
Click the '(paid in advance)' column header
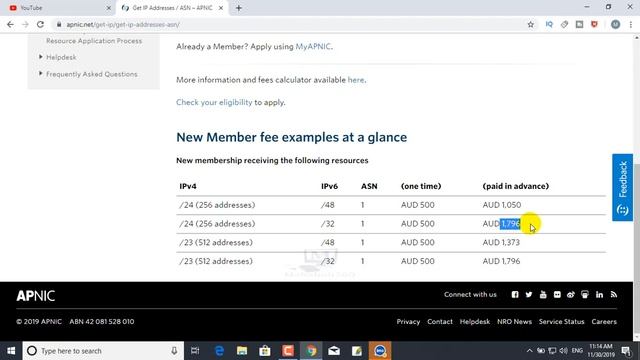pos(516,186)
